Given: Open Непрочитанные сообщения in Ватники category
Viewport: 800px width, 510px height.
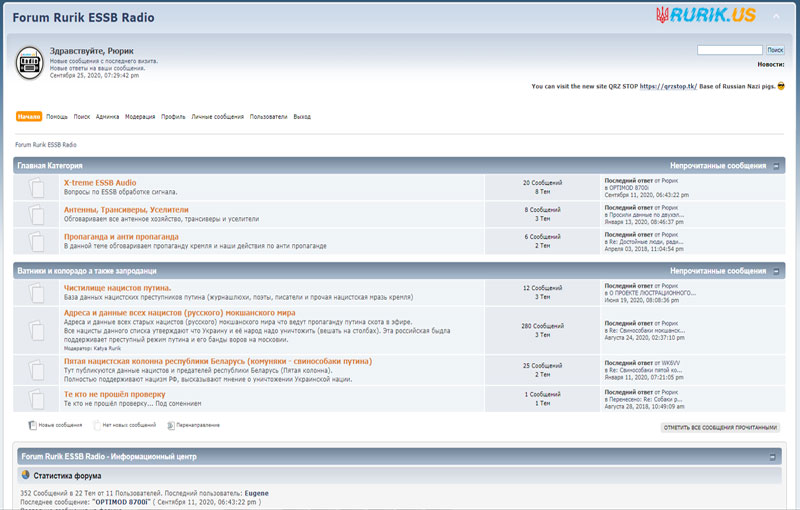Looking at the screenshot, I should (x=718, y=271).
